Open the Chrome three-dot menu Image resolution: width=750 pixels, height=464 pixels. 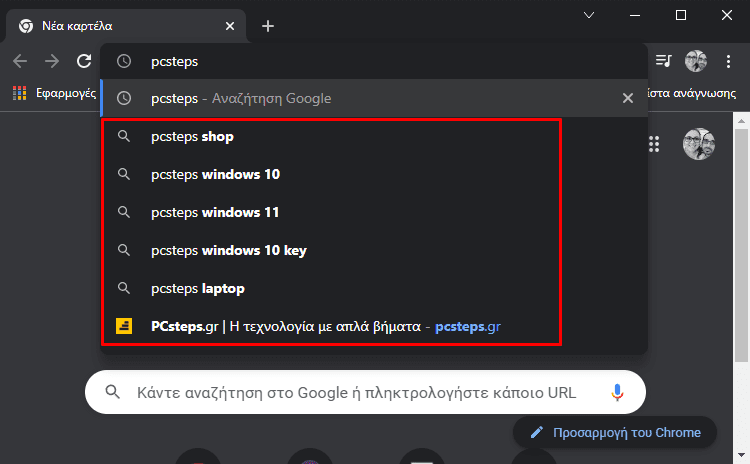pyautogui.click(x=728, y=61)
